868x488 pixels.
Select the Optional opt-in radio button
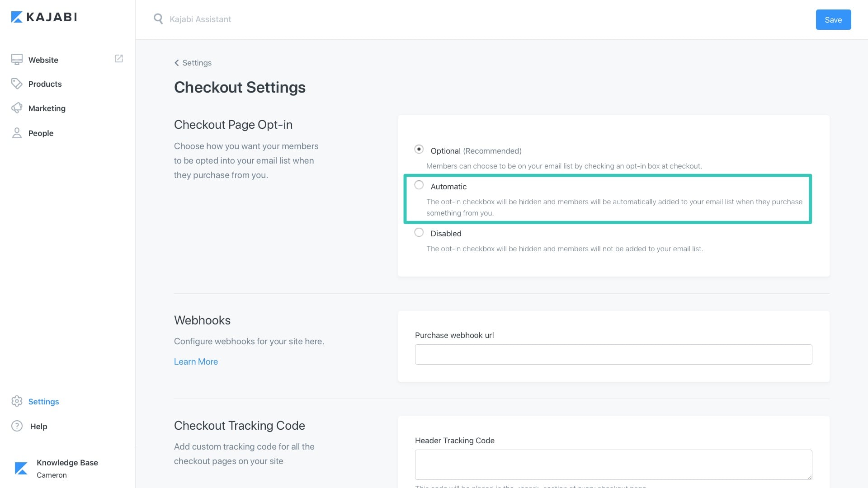coord(419,149)
